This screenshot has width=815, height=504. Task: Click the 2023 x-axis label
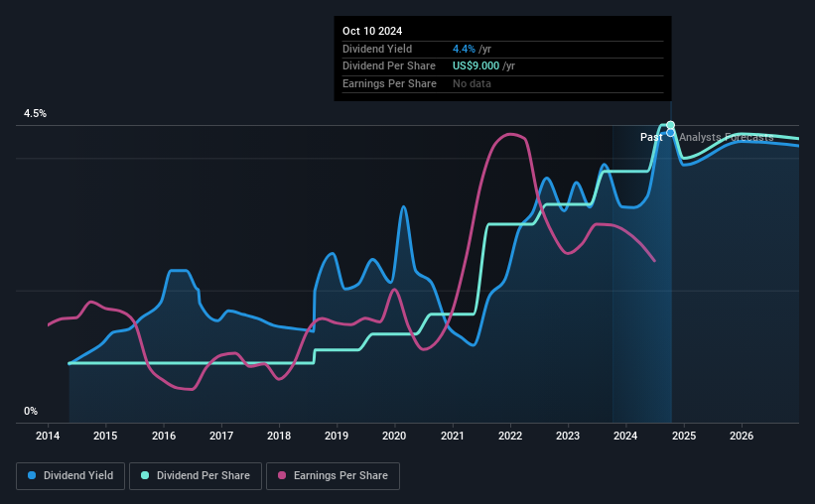point(568,436)
